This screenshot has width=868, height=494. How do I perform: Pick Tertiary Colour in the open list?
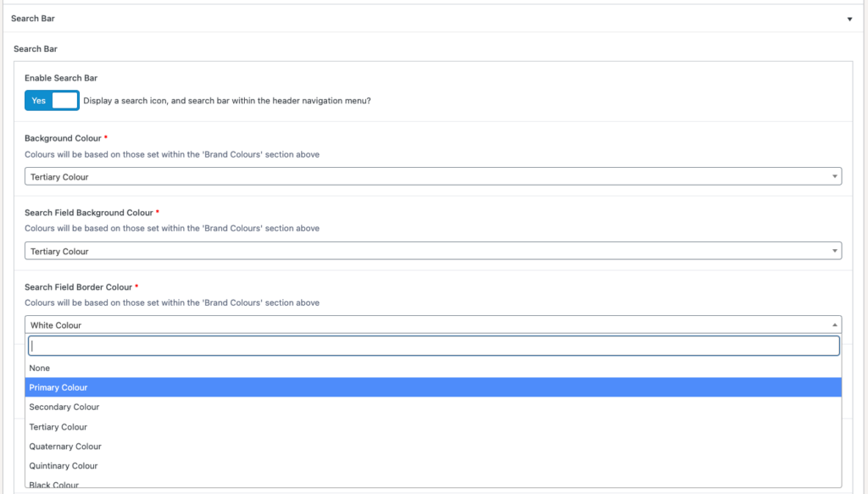coord(58,427)
